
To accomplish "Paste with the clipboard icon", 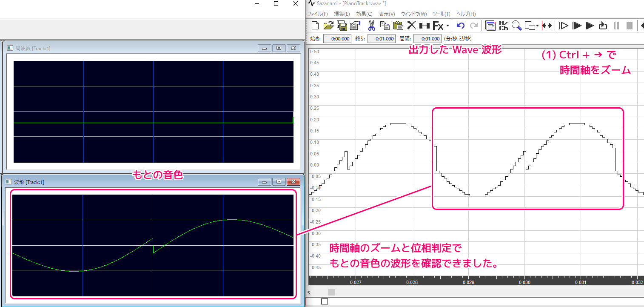I will point(398,26).
